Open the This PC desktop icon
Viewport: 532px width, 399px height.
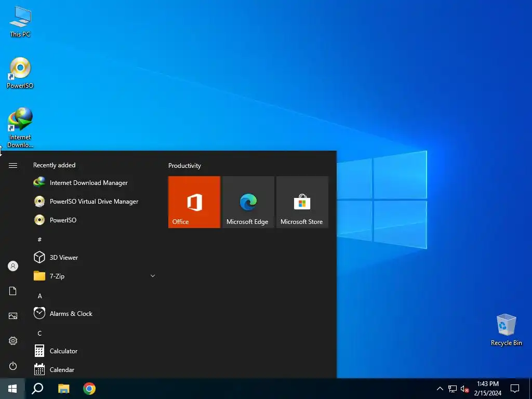tap(20, 21)
